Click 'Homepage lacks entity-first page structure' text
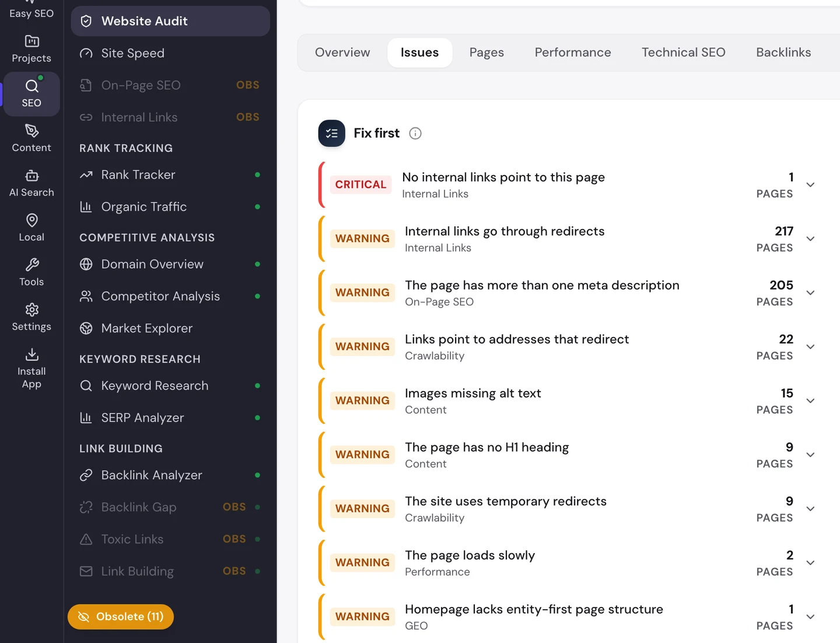Image resolution: width=840 pixels, height=643 pixels. (x=534, y=609)
